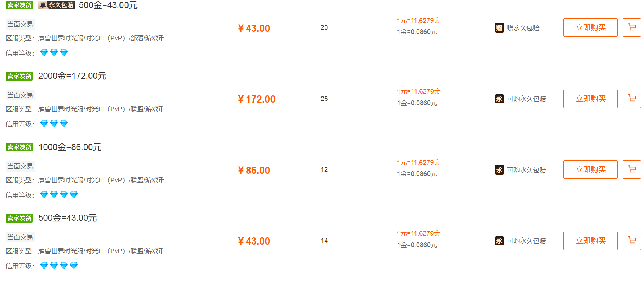The image size is (644, 284).
Task: Click credit diamonds of the 1000金 seller
Action: click(x=59, y=195)
